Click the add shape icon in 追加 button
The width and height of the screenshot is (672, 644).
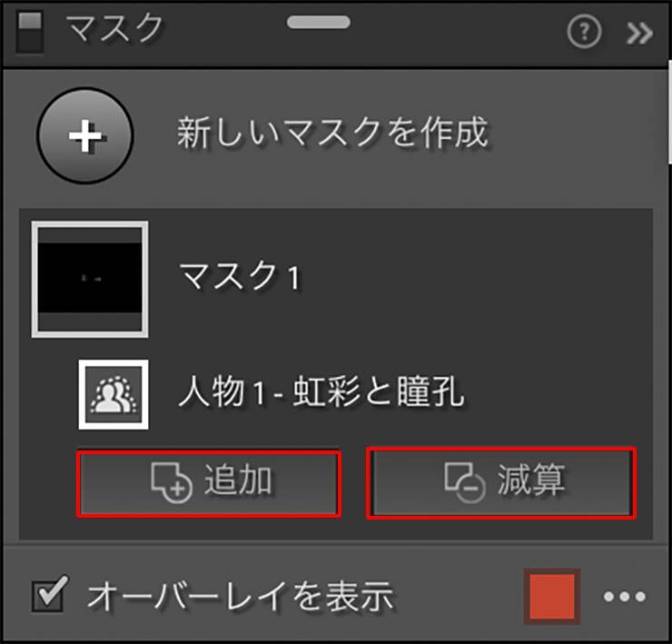point(171,482)
